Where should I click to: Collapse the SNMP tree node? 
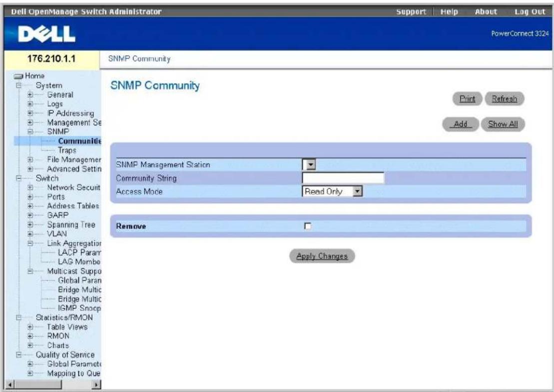pos(30,132)
